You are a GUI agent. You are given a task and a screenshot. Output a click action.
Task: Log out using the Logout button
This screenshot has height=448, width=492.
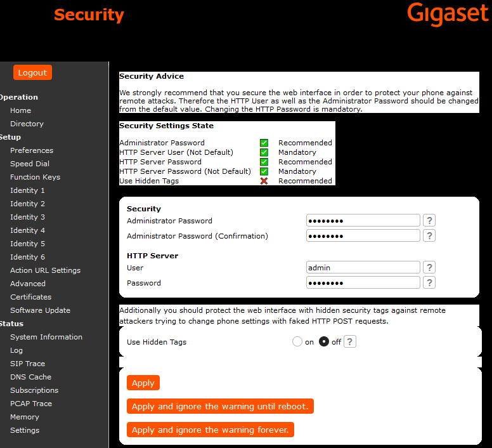(32, 72)
